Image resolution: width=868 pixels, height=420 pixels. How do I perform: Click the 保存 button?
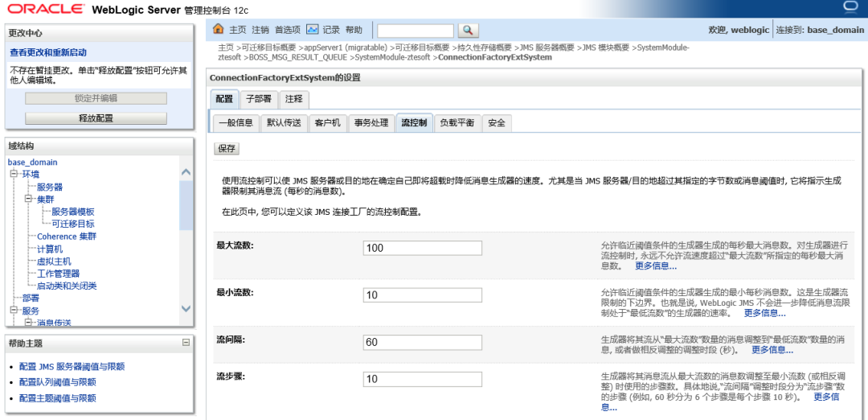coord(227,149)
